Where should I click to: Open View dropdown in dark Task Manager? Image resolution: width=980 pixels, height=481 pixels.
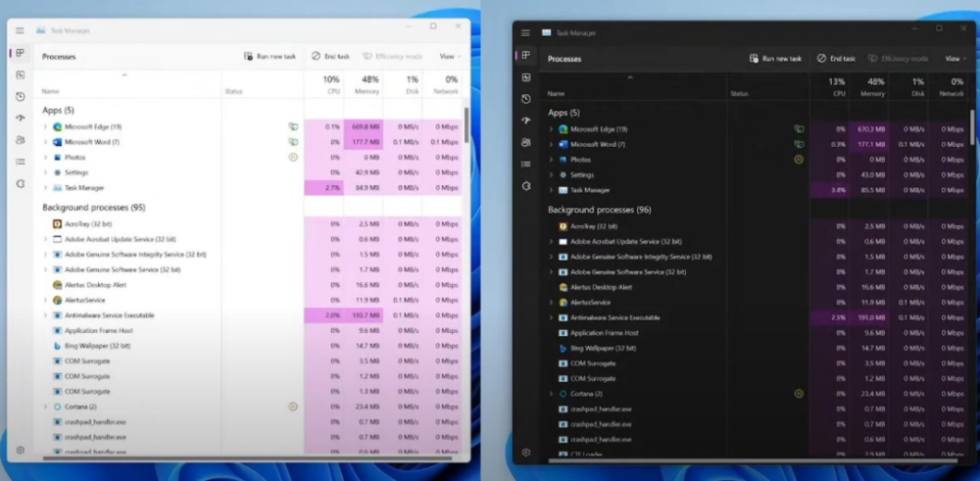click(955, 59)
